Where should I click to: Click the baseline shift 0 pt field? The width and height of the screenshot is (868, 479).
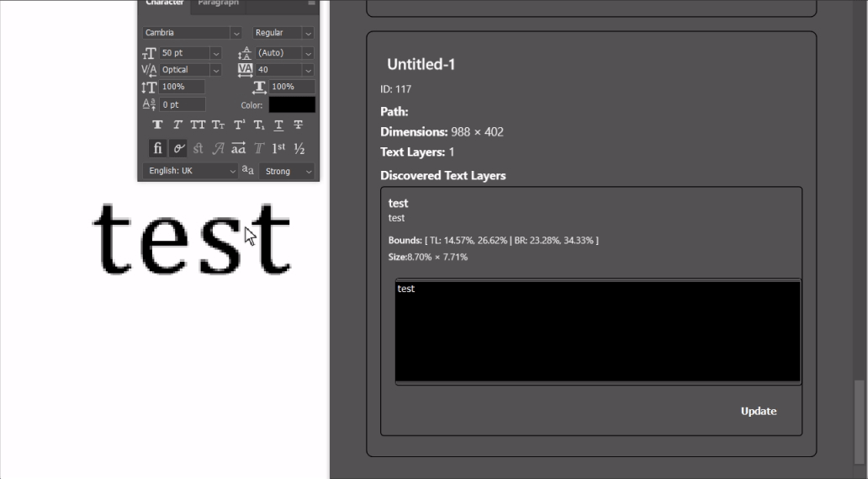point(183,104)
